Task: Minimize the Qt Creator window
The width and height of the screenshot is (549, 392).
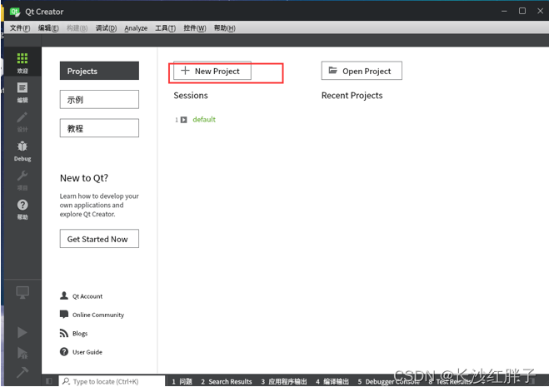Action: 504,11
